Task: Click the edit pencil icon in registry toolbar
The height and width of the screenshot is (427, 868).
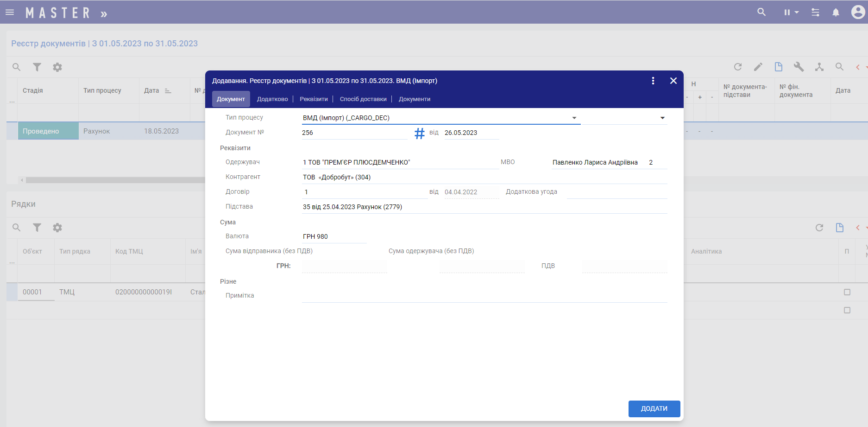Action: pos(758,67)
